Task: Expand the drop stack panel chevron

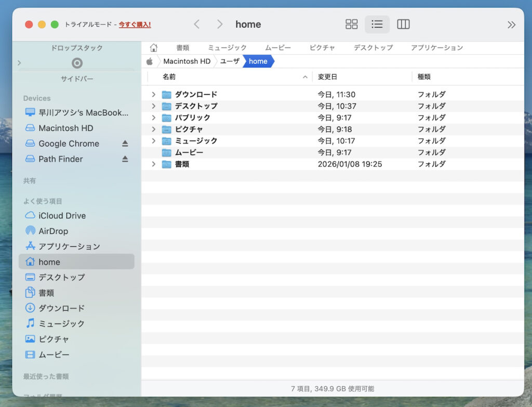Action: (x=19, y=63)
